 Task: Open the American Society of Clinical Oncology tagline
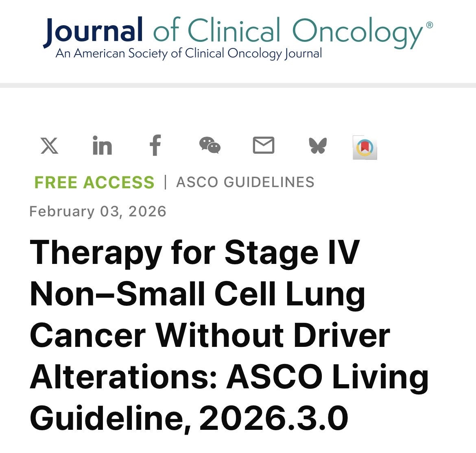pos(188,53)
